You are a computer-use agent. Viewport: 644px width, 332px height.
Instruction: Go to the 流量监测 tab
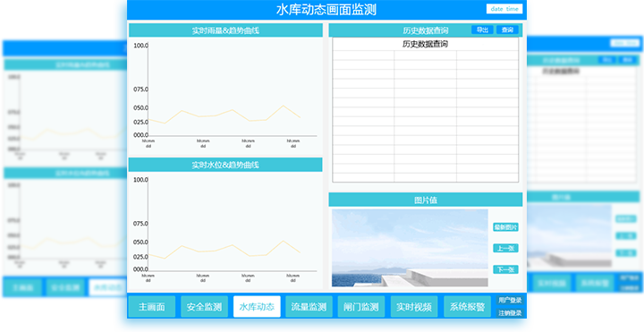309,307
